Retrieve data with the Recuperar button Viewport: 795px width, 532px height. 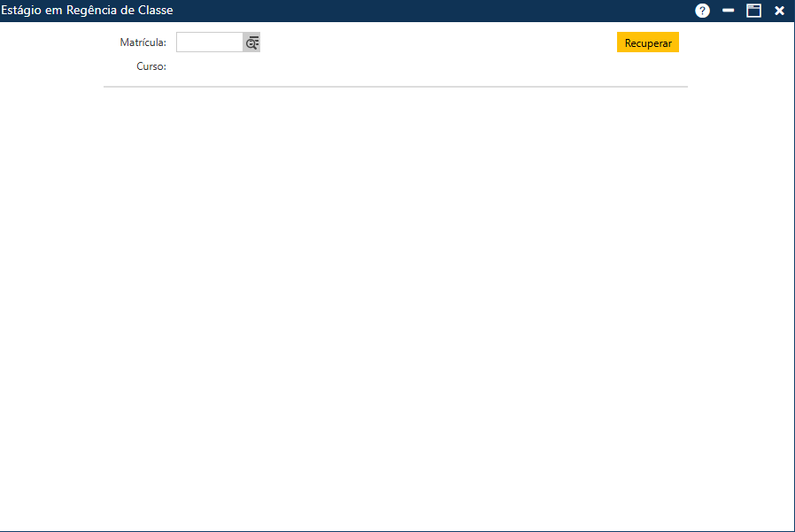[x=647, y=42]
